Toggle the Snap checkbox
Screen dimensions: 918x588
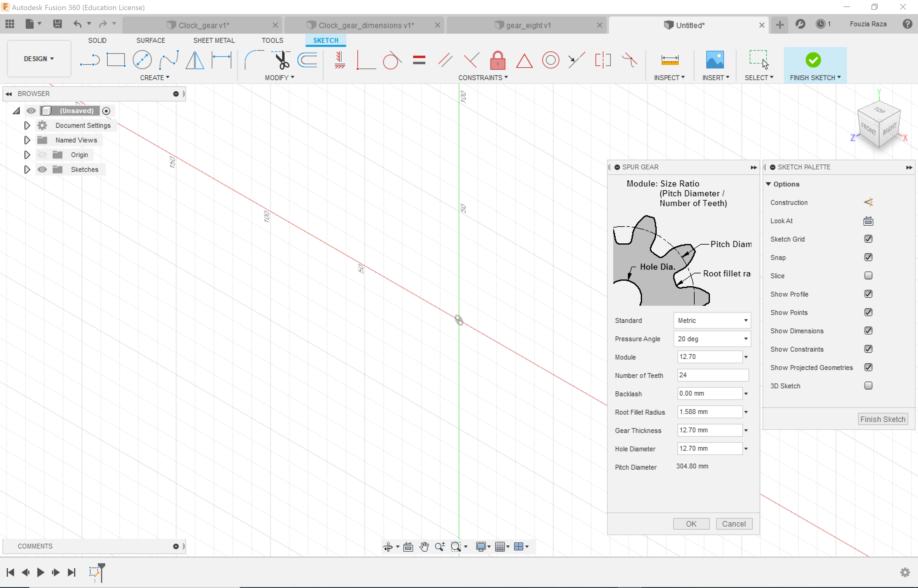[x=868, y=257]
